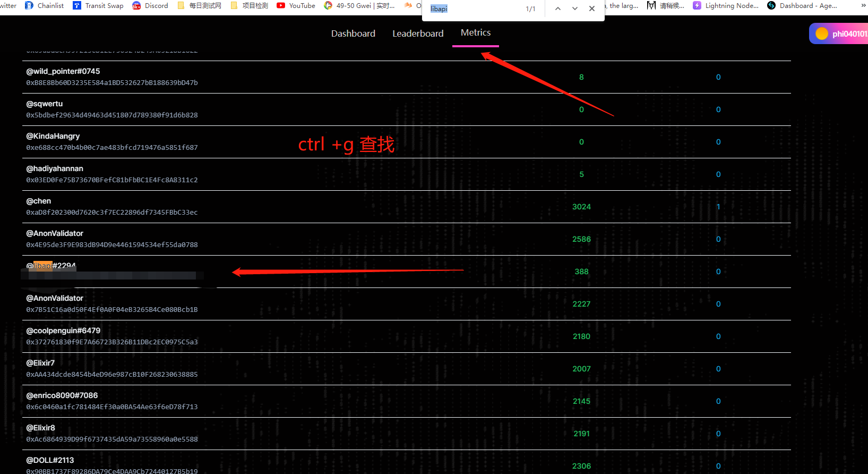Open the 每日测试网 bookmark folder
This screenshot has width=868, height=474.
199,6
